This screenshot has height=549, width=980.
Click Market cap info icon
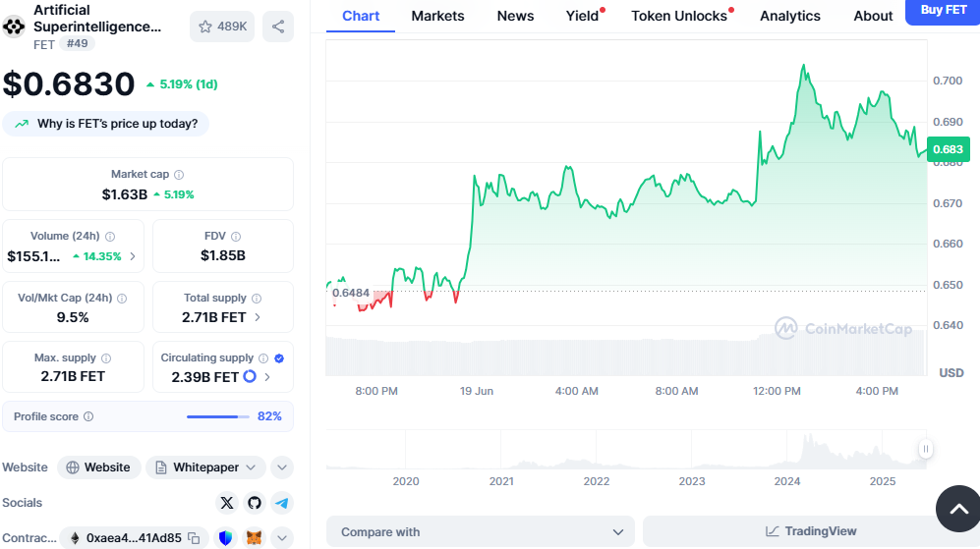point(179,174)
